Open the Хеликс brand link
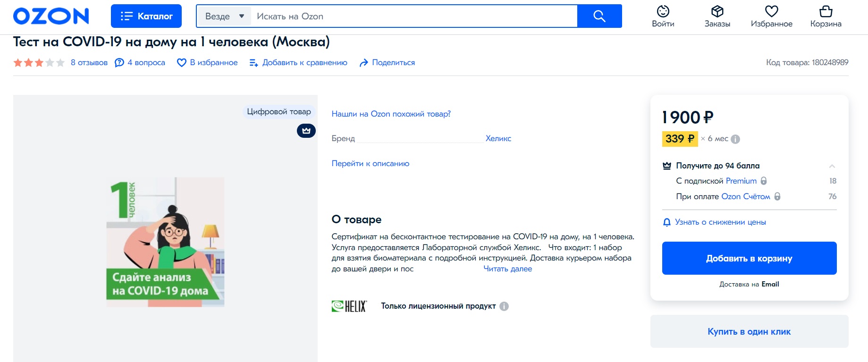 (498, 138)
